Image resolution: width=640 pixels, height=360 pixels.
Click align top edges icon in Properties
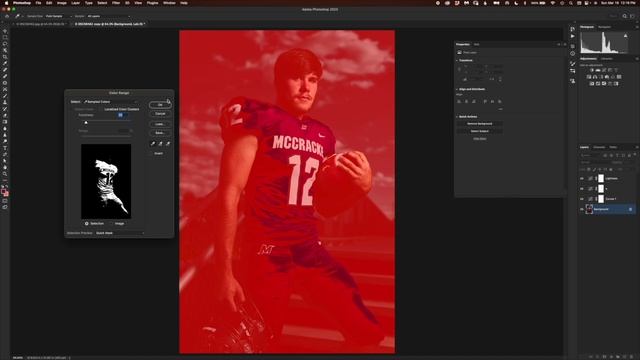(x=485, y=101)
